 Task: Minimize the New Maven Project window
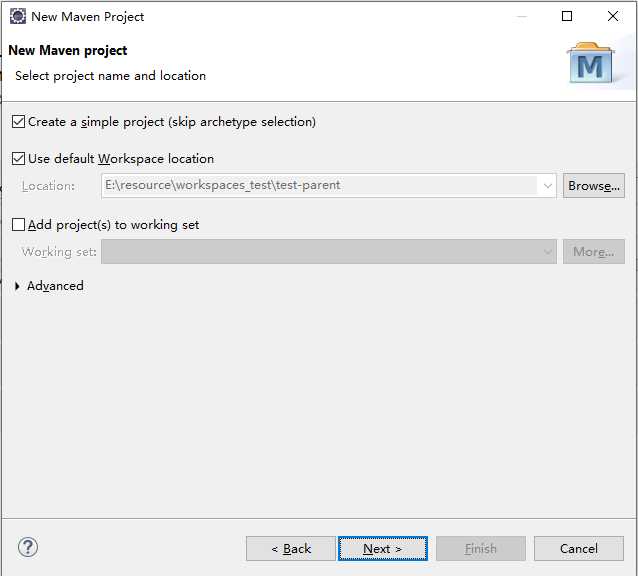click(x=521, y=16)
